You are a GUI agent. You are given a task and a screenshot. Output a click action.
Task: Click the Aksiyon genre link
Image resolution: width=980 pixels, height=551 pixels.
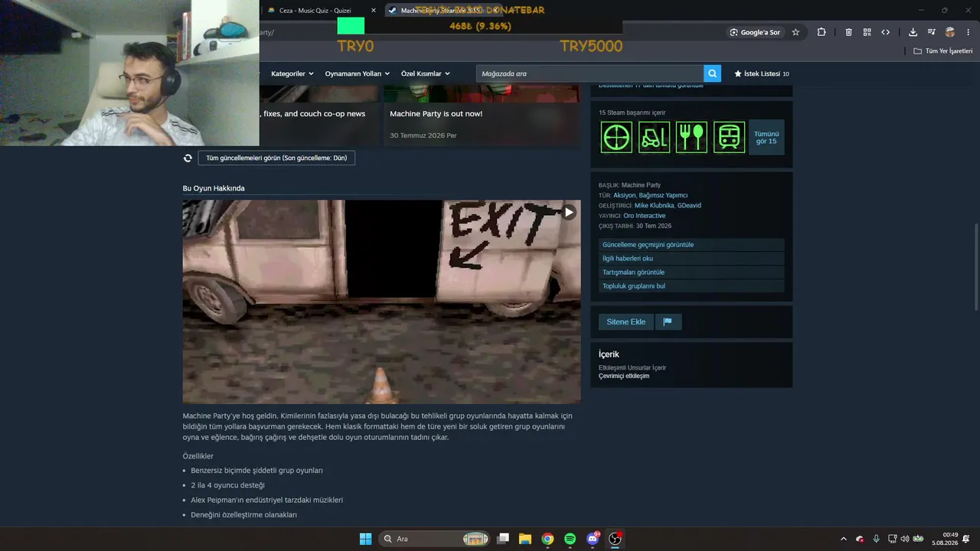(624, 195)
